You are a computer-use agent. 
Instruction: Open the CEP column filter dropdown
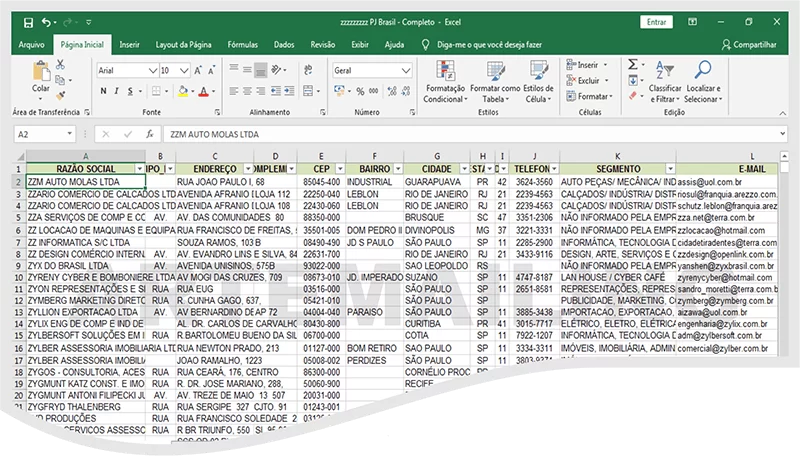[x=340, y=169]
